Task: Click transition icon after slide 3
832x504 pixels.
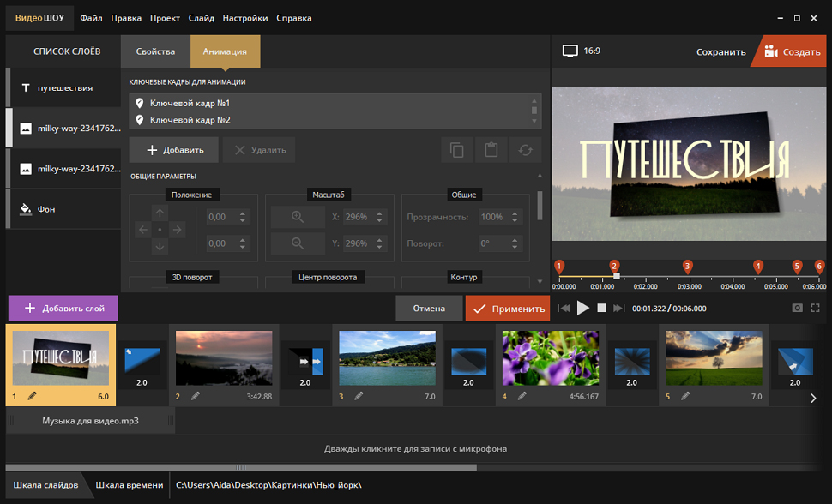Action: coord(468,362)
